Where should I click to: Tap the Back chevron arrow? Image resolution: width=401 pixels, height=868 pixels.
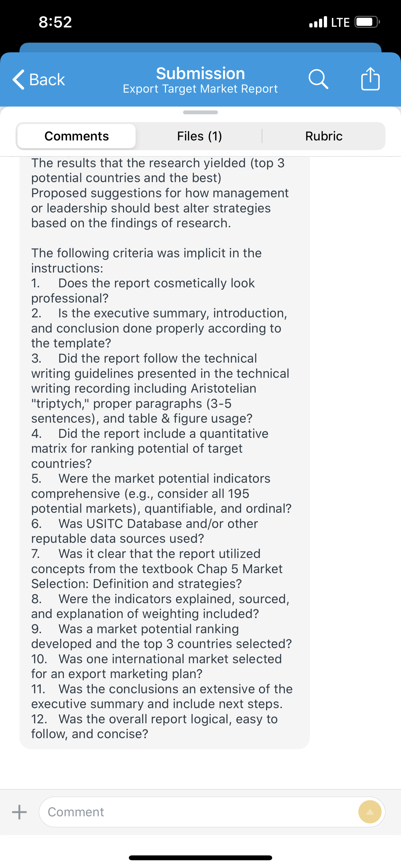pyautogui.click(x=18, y=79)
